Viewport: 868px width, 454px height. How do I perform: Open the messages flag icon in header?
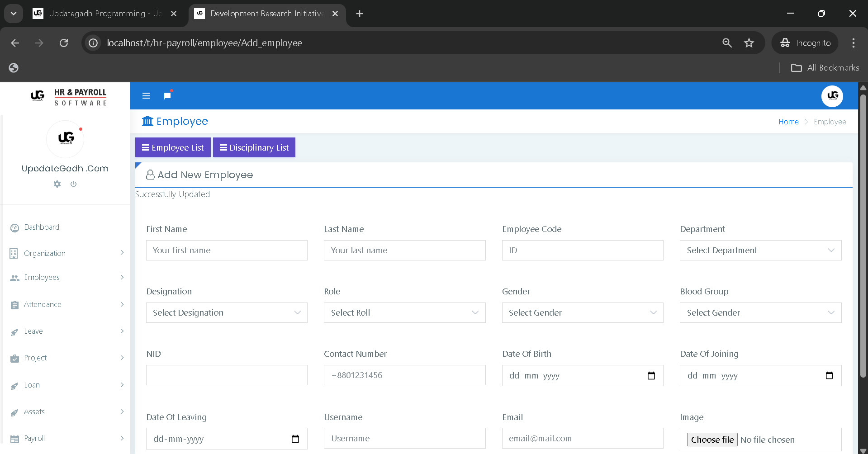click(x=167, y=96)
